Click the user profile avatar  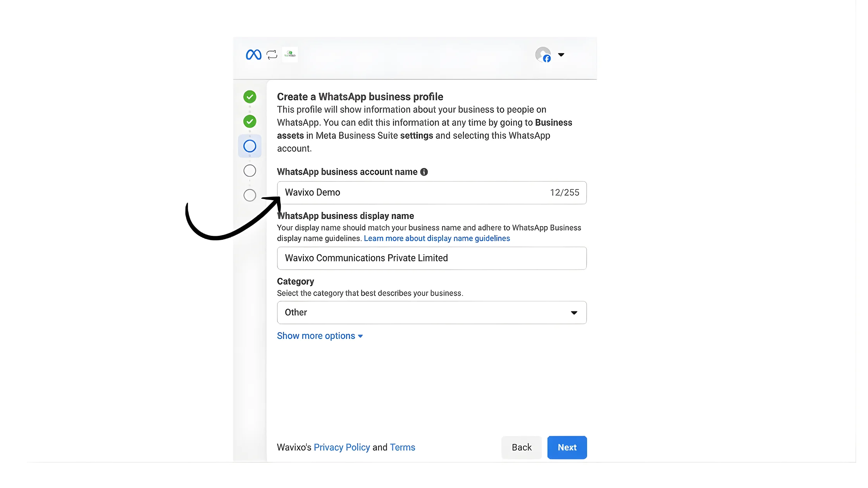pyautogui.click(x=543, y=55)
